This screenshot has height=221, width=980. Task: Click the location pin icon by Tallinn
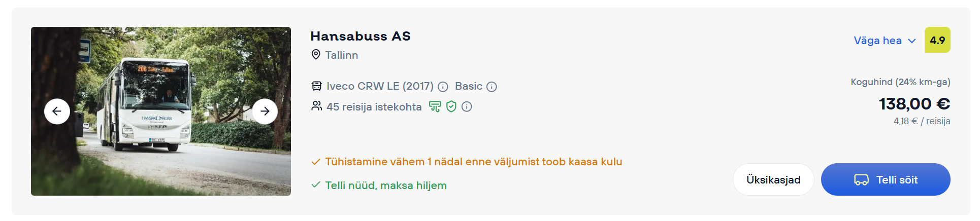pos(316,55)
